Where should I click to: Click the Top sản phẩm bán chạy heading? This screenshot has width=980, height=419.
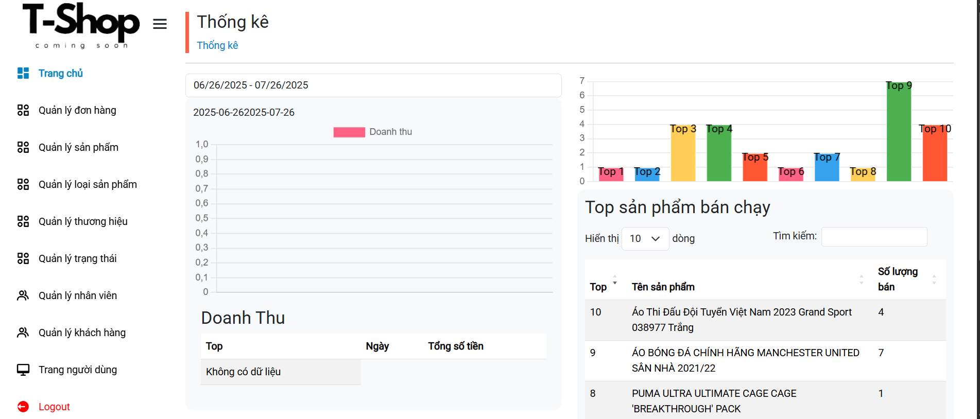678,207
